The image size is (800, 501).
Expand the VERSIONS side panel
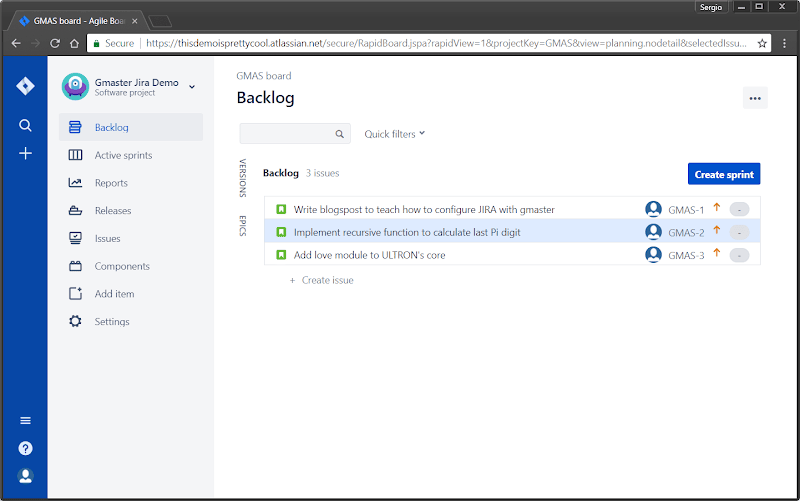click(243, 178)
